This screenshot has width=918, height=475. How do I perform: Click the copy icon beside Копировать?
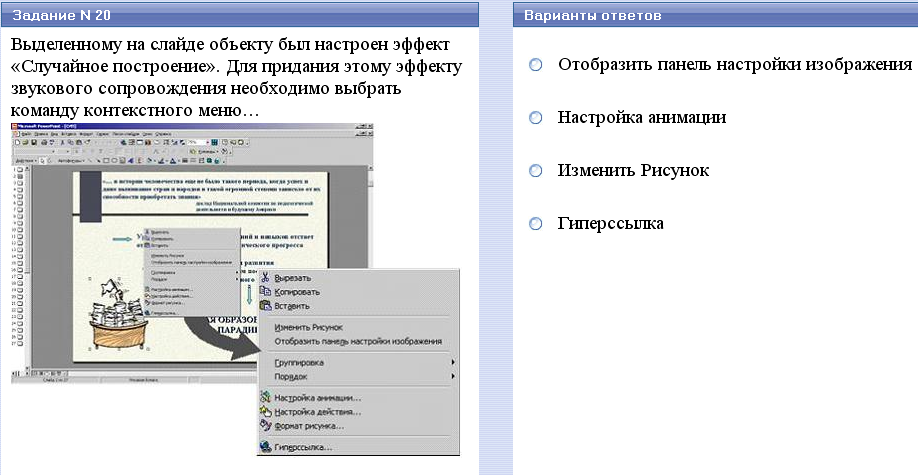click(265, 292)
